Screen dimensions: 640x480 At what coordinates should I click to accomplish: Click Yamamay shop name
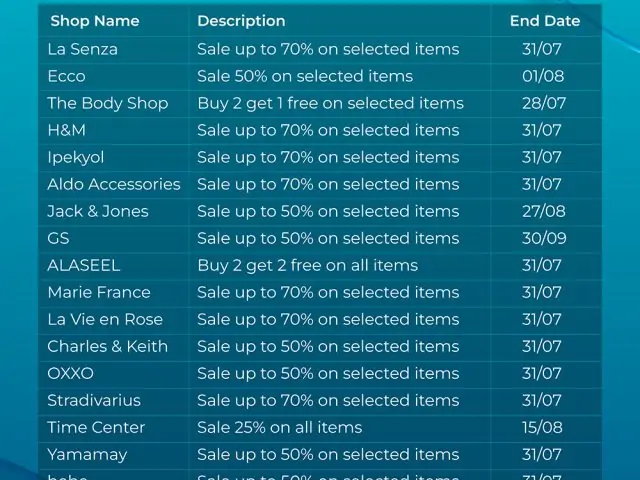87,455
